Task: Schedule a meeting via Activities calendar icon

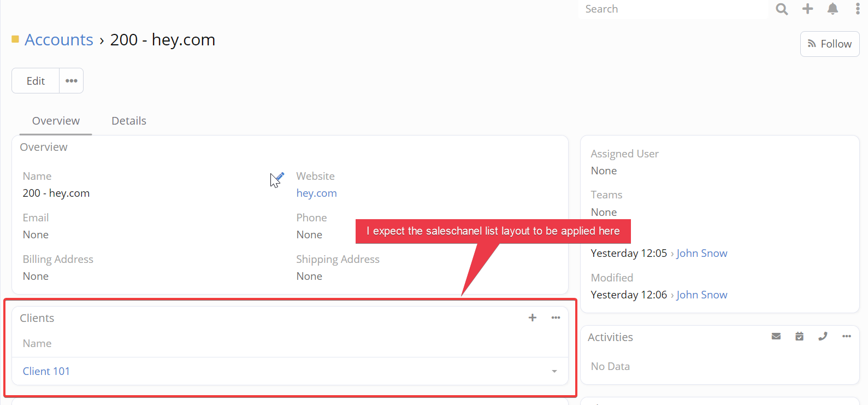Action: [x=799, y=336]
